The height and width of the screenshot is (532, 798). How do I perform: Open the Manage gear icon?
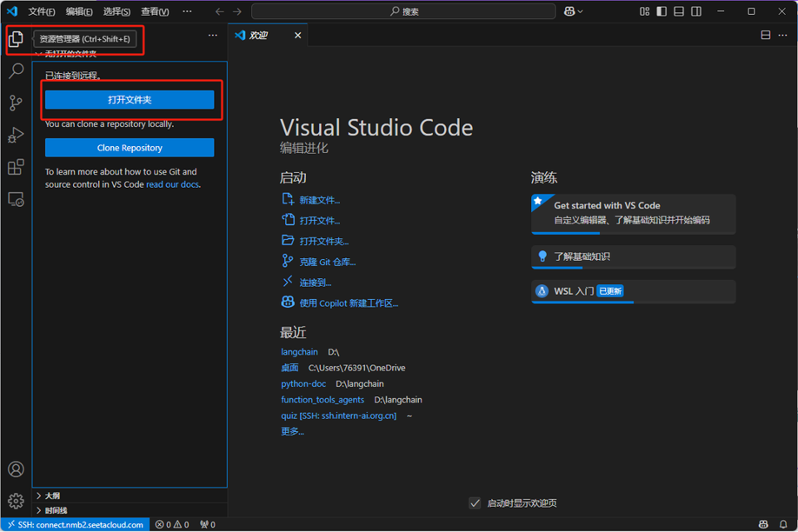[x=16, y=501]
